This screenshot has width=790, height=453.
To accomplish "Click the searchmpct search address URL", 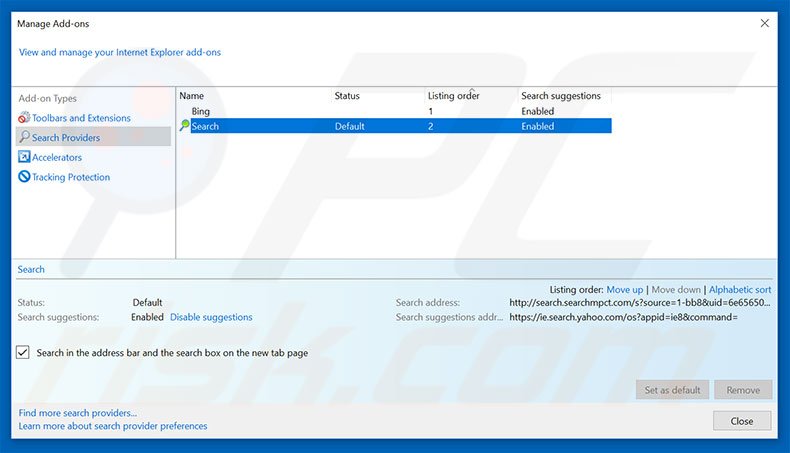I will click(640, 302).
